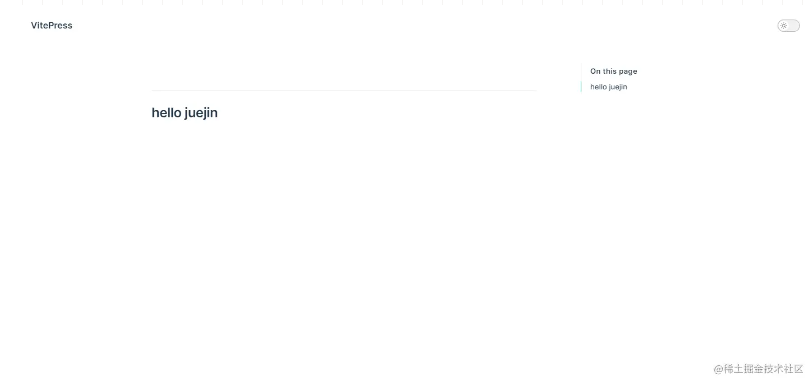
Task: Click the sun icon in the appearance switch
Action: coord(784,25)
